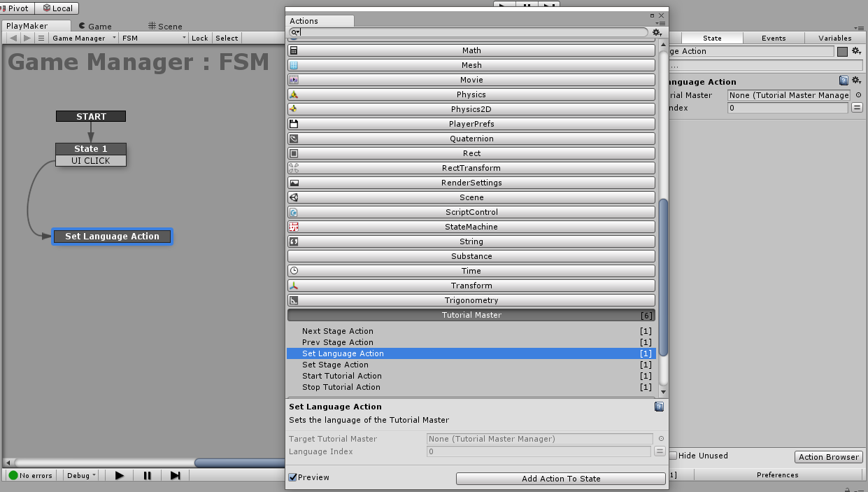
Task: Click the Language Index variable toggle button
Action: (x=659, y=451)
